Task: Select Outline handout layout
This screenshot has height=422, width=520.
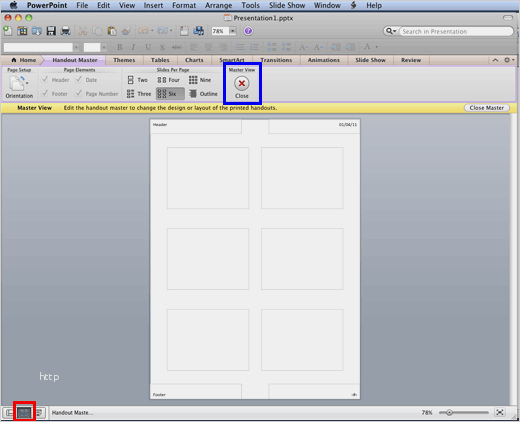Action: coord(203,94)
